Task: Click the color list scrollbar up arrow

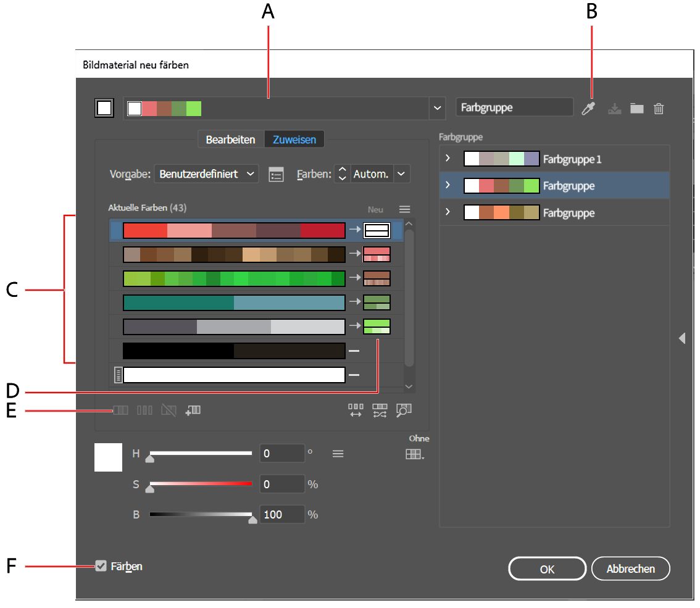Action: pos(409,223)
